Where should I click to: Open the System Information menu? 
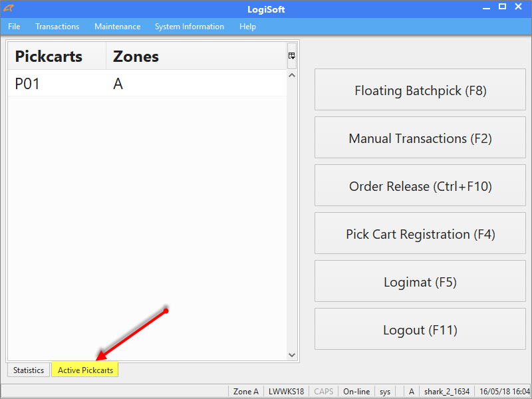tap(190, 27)
